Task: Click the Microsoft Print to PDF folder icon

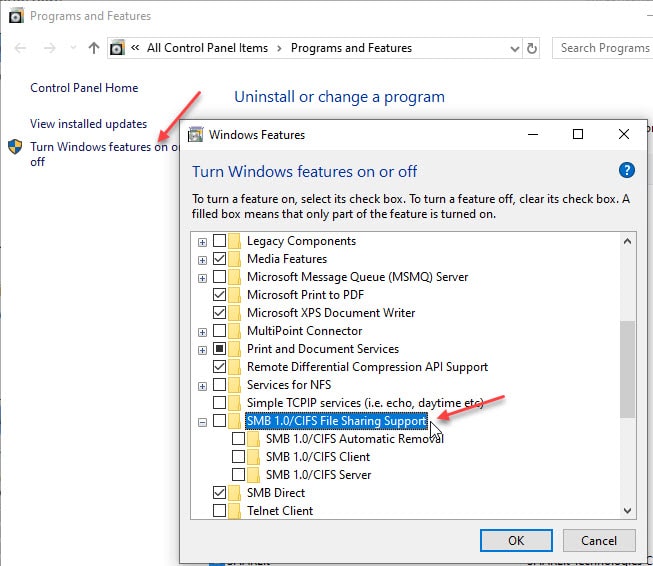Action: click(234, 295)
